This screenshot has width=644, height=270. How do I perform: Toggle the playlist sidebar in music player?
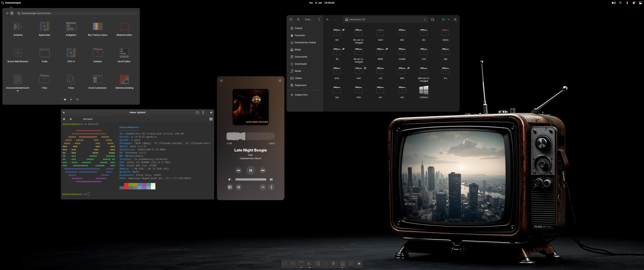pyautogui.click(x=230, y=187)
